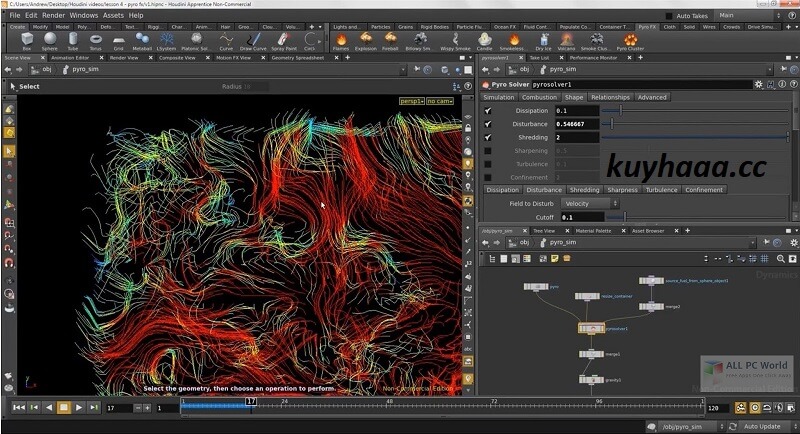Click the Fireball pyro tool
The width and height of the screenshot is (800, 434).
click(x=390, y=41)
